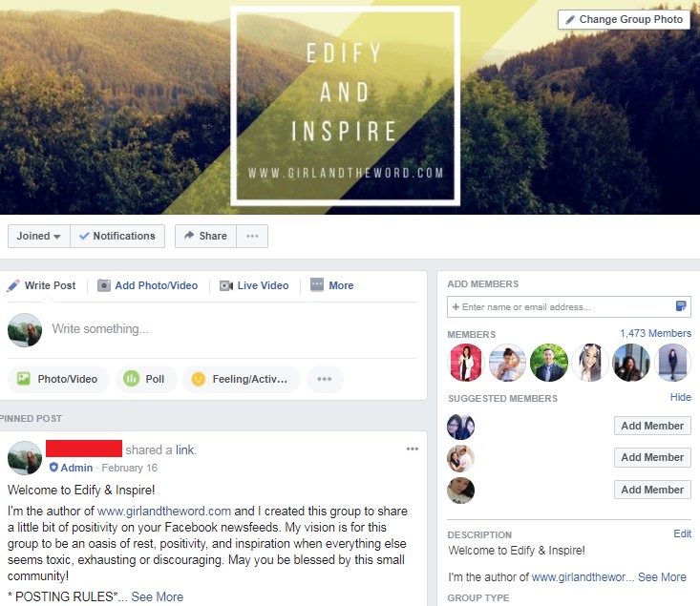Click the note icon in Add Members field
This screenshot has width=700, height=606.
[x=681, y=306]
